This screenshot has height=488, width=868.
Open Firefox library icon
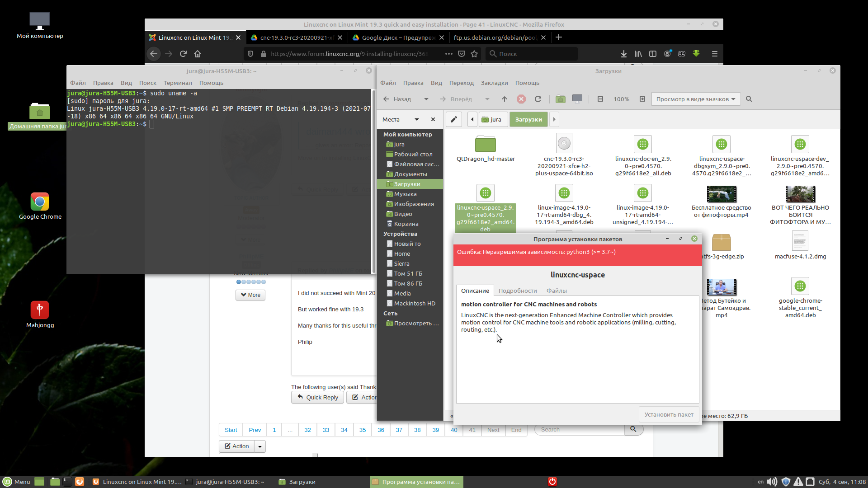coord(638,54)
